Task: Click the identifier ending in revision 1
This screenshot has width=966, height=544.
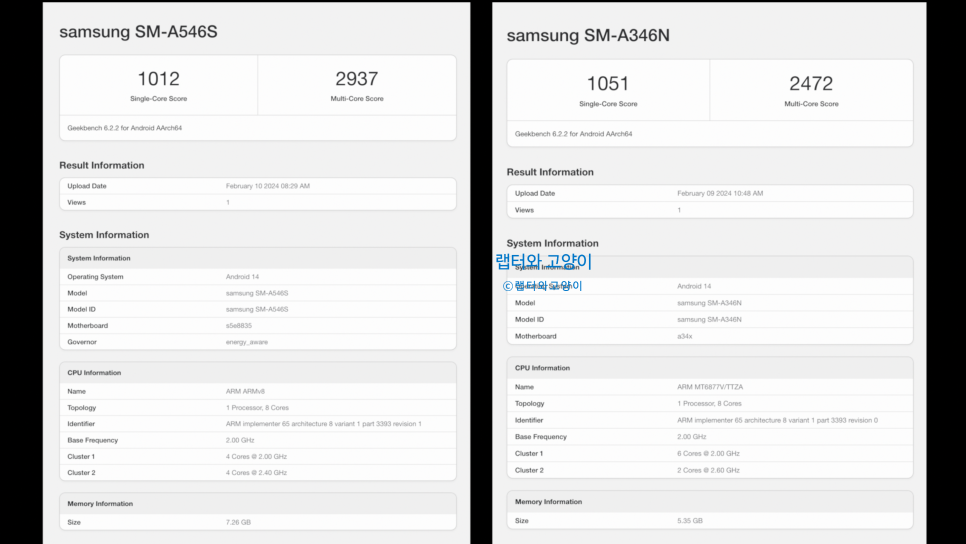Action: tap(323, 424)
